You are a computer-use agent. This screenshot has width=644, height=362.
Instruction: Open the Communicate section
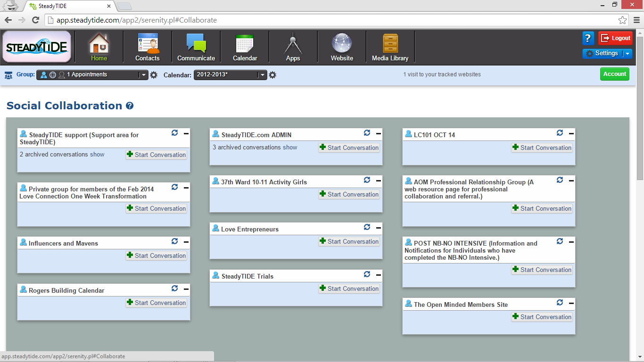click(196, 47)
